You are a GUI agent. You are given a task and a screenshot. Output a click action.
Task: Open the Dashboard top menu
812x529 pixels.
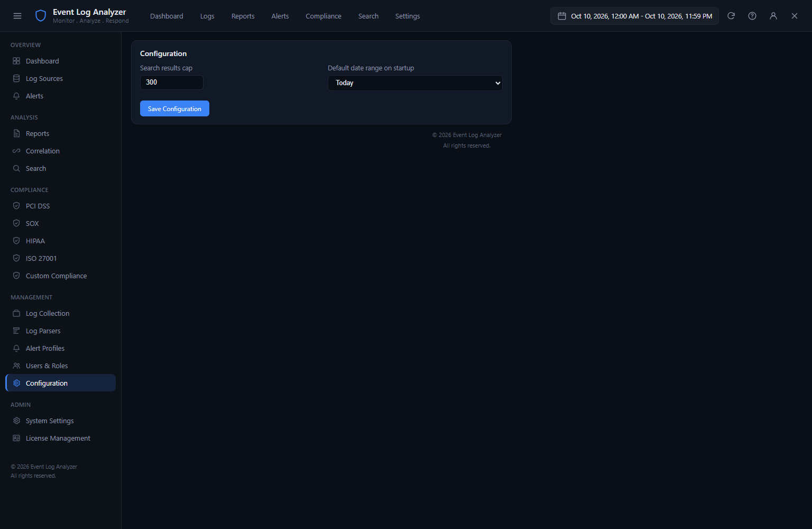(x=167, y=16)
